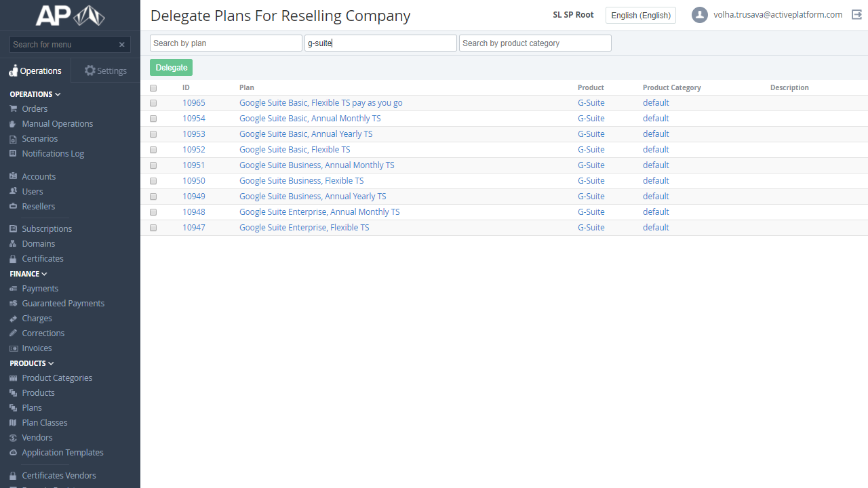Click the volha.trusava@activeplatform.com account name
Screen dimensions: 868x488
pyautogui.click(x=778, y=15)
